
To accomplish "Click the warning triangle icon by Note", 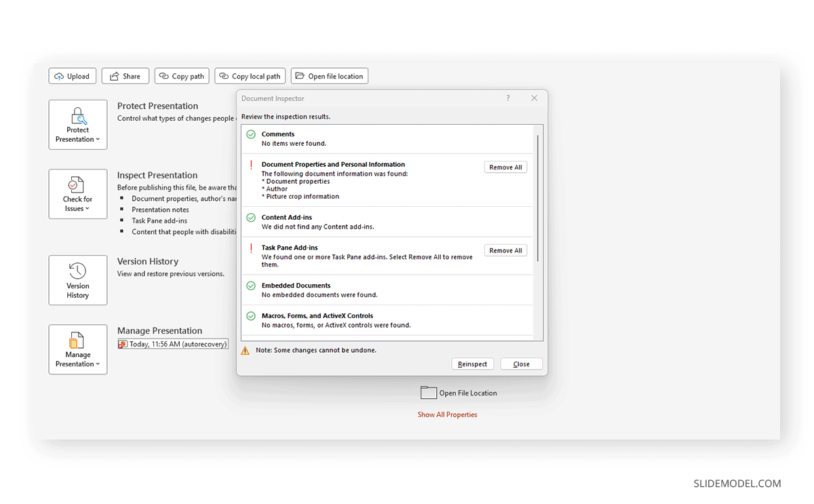I will [x=246, y=351].
